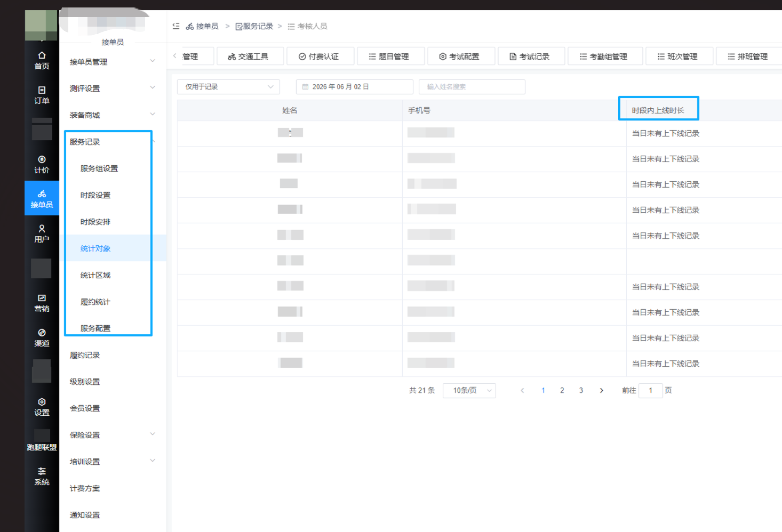The width and height of the screenshot is (782, 532).
Task: Open the 履约记录 menu item
Action: 85,355
